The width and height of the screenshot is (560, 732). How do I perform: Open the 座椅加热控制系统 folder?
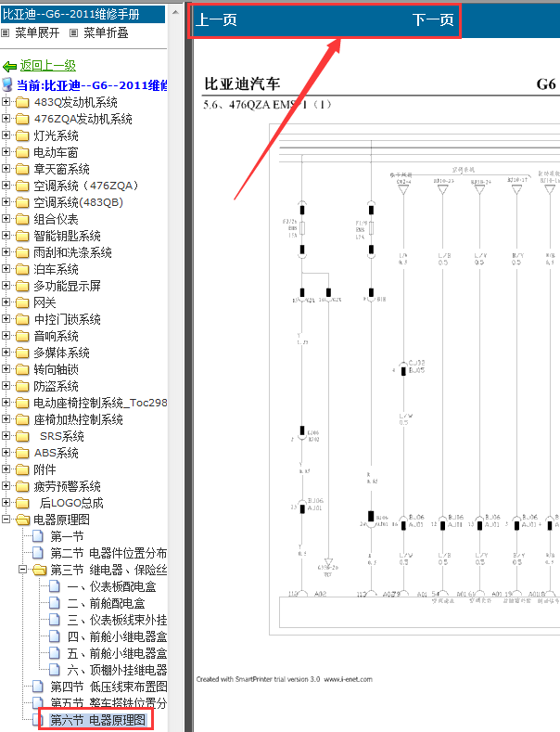78,419
